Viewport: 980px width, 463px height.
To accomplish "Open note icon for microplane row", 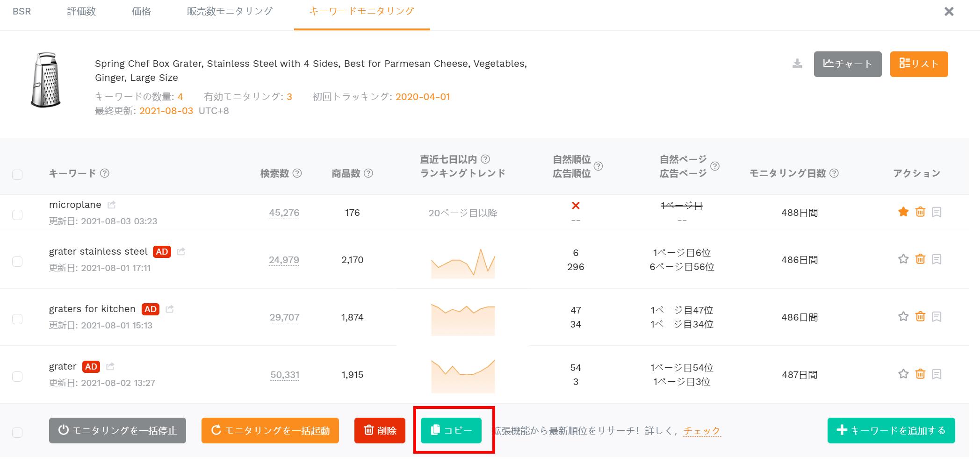I will [937, 212].
